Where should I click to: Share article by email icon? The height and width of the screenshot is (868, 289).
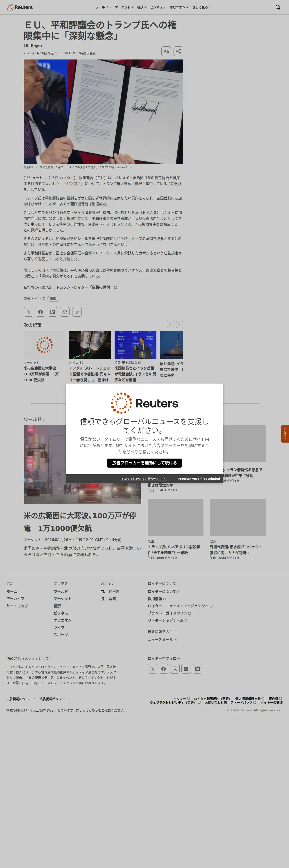pyautogui.click(x=65, y=312)
